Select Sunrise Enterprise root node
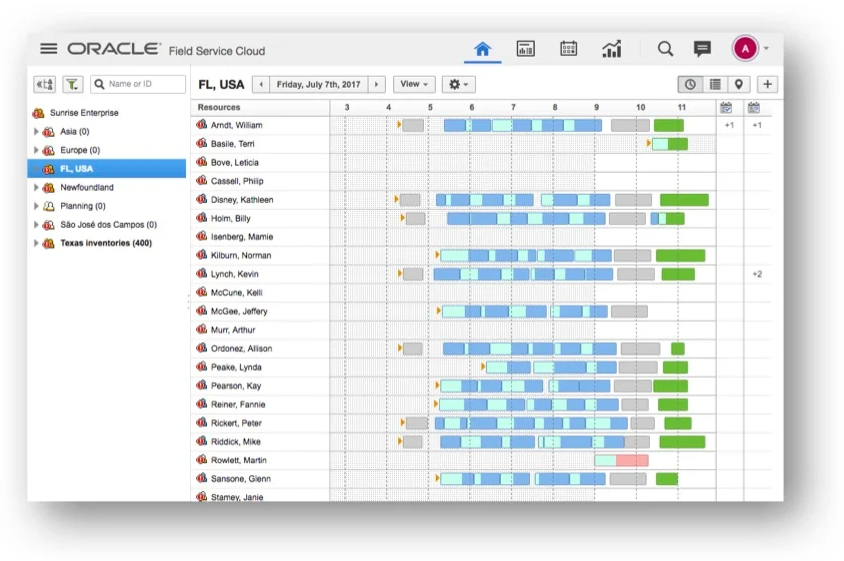 point(84,113)
